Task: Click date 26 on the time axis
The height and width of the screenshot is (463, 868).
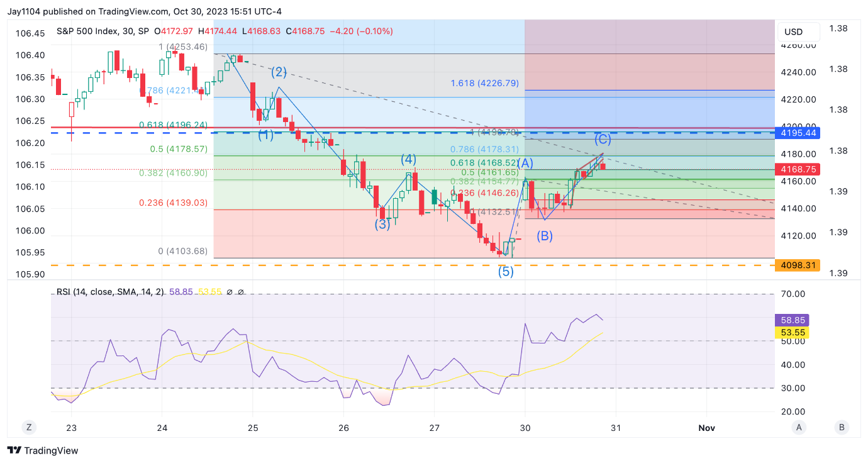Action: [343, 428]
